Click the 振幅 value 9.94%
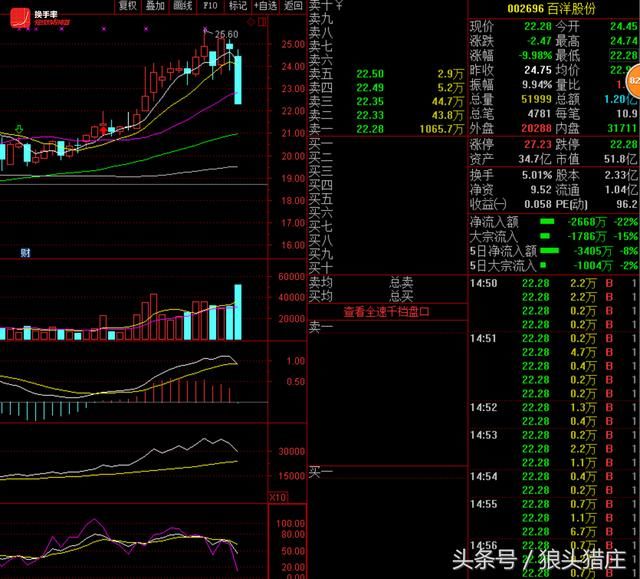Viewport: 640px width, 579px height. [x=537, y=85]
